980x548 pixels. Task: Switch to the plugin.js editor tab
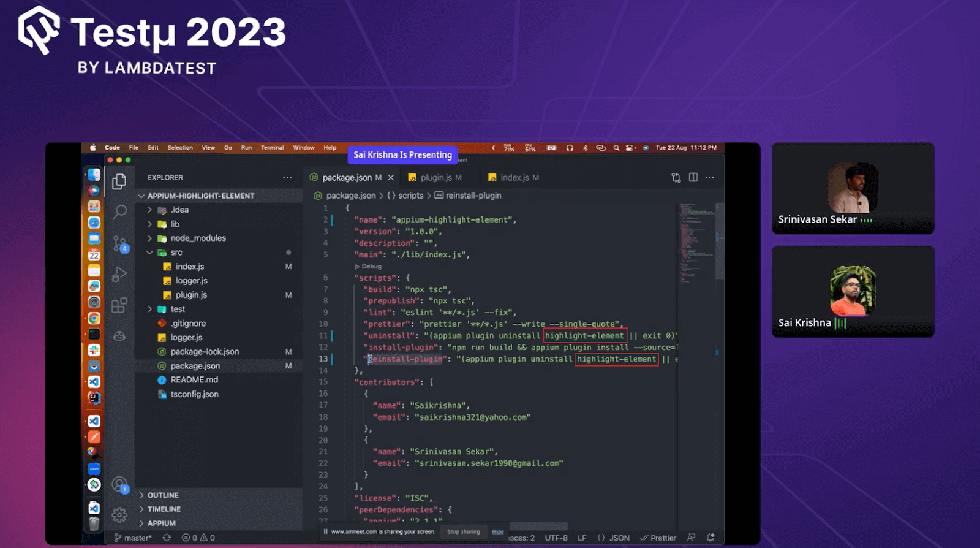pyautogui.click(x=435, y=177)
